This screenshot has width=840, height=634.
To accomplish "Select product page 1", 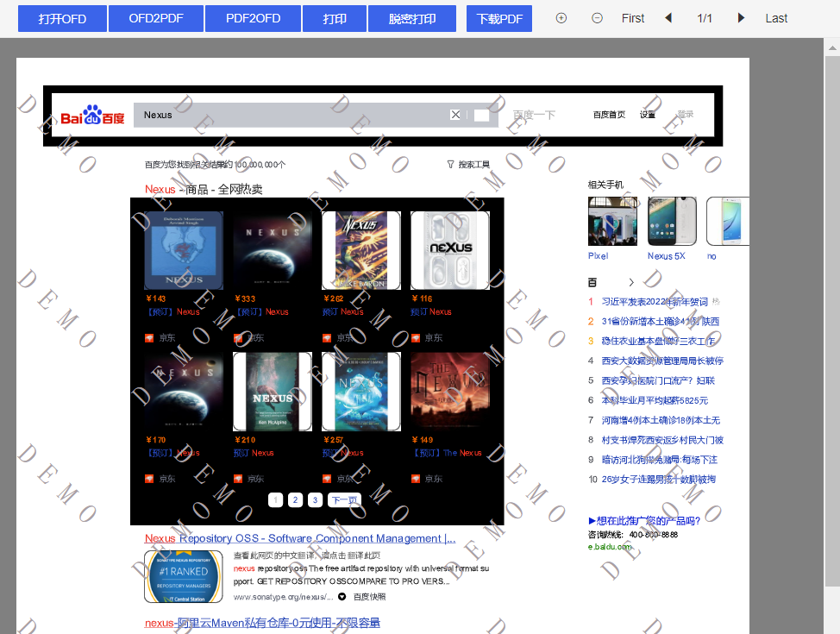I will click(275, 500).
